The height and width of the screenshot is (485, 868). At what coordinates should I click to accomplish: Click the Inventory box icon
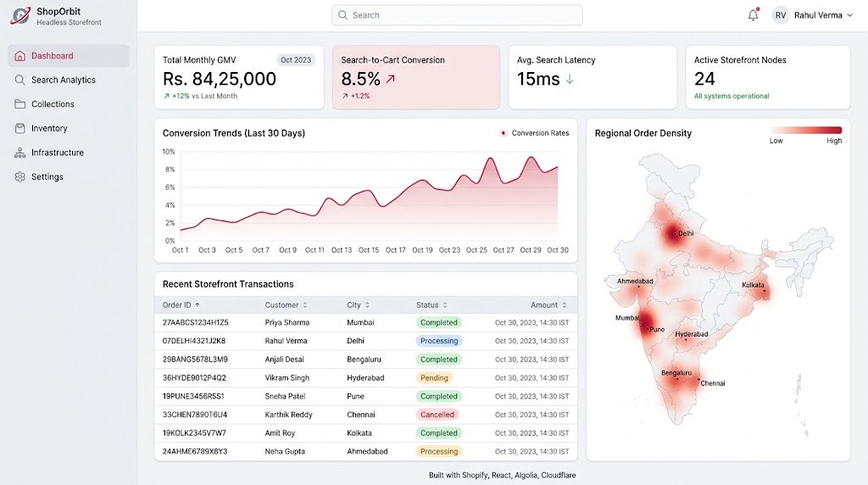[x=20, y=128]
